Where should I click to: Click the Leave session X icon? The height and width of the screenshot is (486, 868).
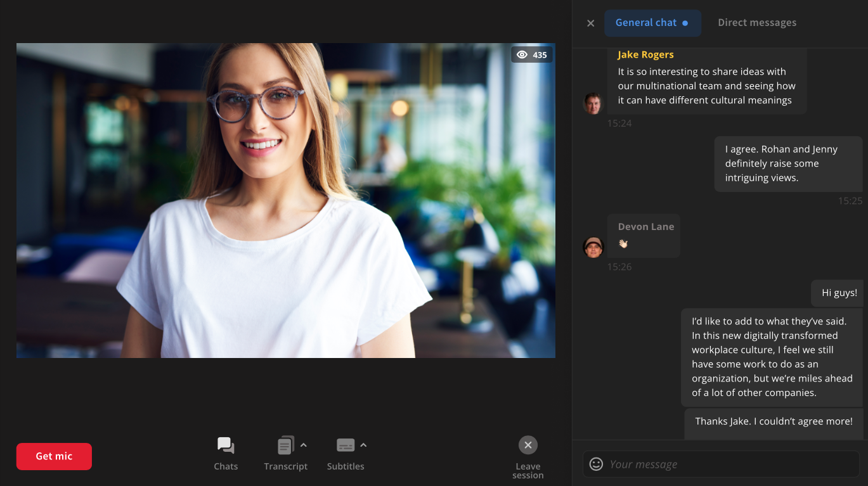(528, 445)
